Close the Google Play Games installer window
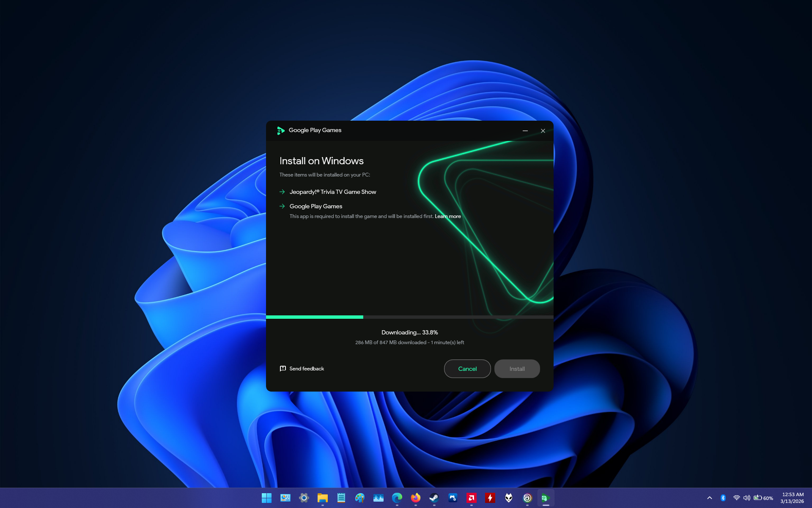This screenshot has width=812, height=508. point(543,131)
